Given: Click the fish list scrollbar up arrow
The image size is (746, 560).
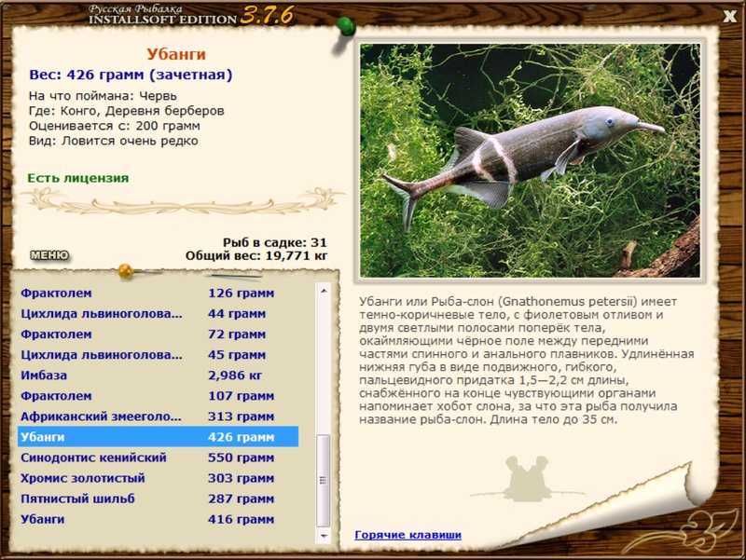Looking at the screenshot, I should pyautogui.click(x=324, y=291).
